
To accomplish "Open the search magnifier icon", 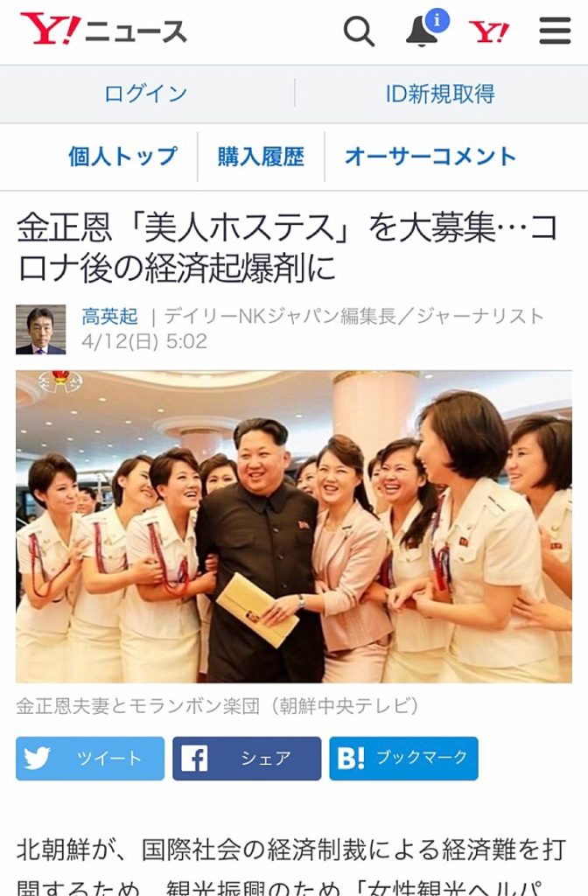I will (x=359, y=31).
